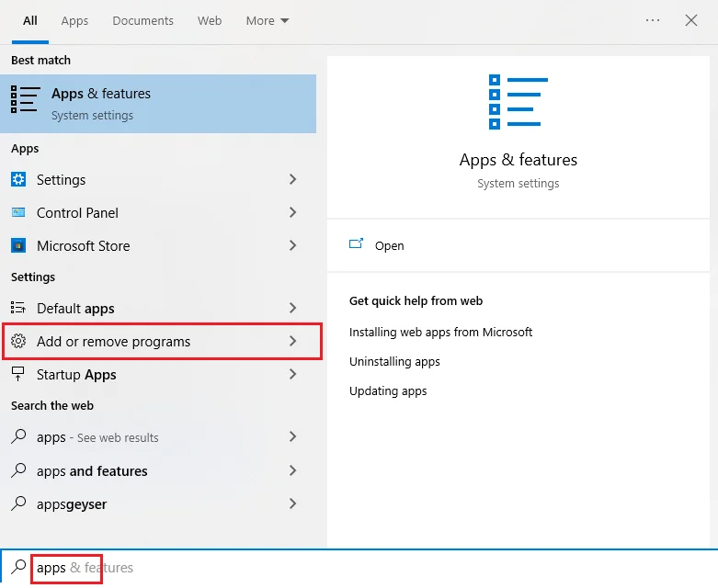Click Open in the preview pane
Screen dimensions: 718x588
pos(389,245)
